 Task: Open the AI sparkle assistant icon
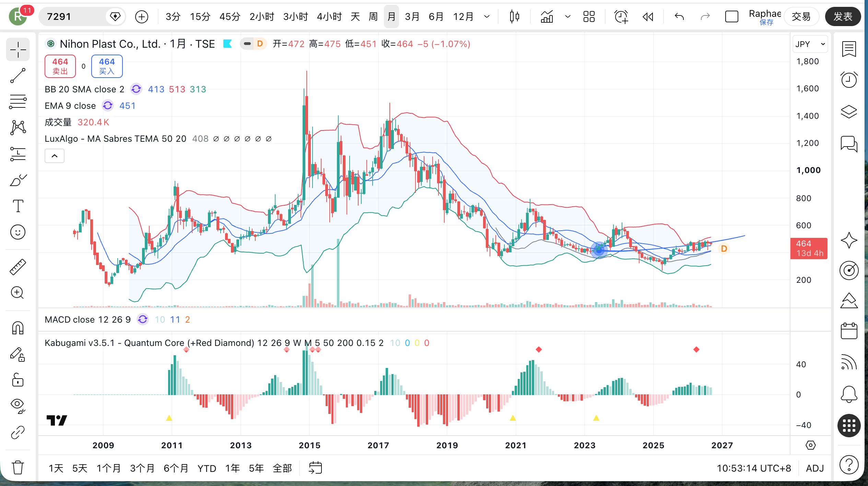click(849, 240)
